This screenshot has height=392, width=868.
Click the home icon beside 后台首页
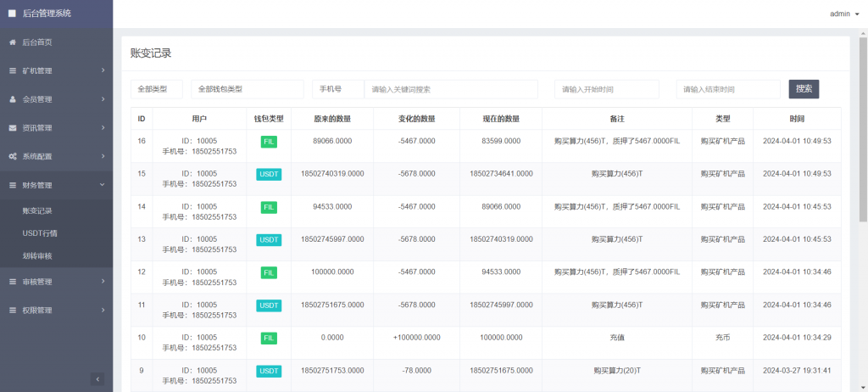click(x=12, y=42)
